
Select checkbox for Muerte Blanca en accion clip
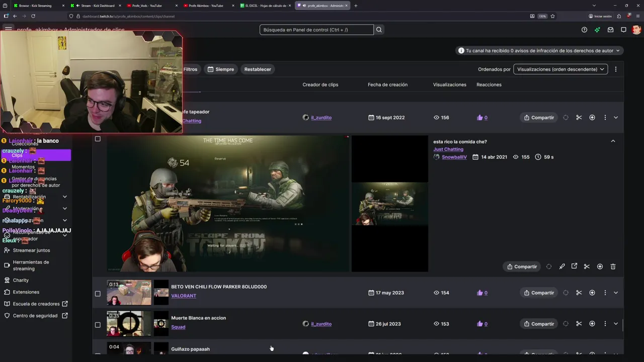click(98, 325)
